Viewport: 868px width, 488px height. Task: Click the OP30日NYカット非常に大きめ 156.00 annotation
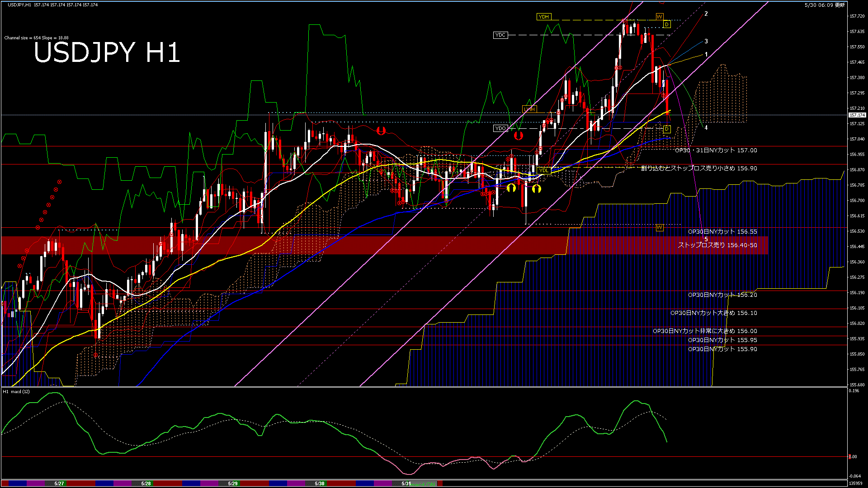tap(705, 331)
